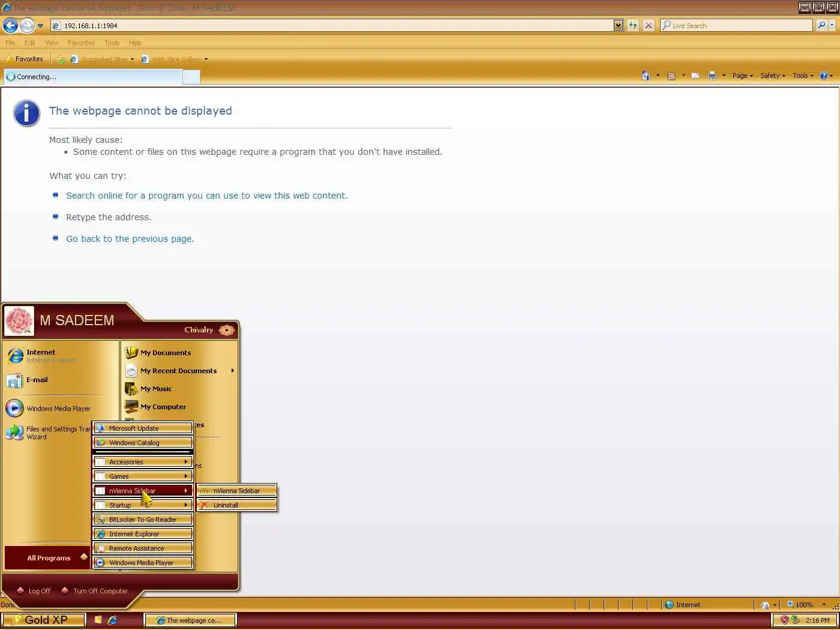Click the red security shield tray icon
This screenshot has width=840, height=630.
[784, 620]
